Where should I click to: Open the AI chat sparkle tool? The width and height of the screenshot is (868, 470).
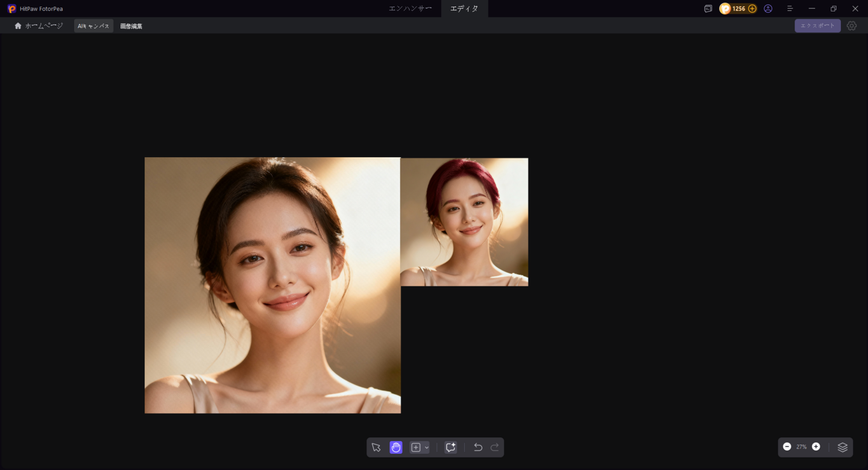click(450, 447)
